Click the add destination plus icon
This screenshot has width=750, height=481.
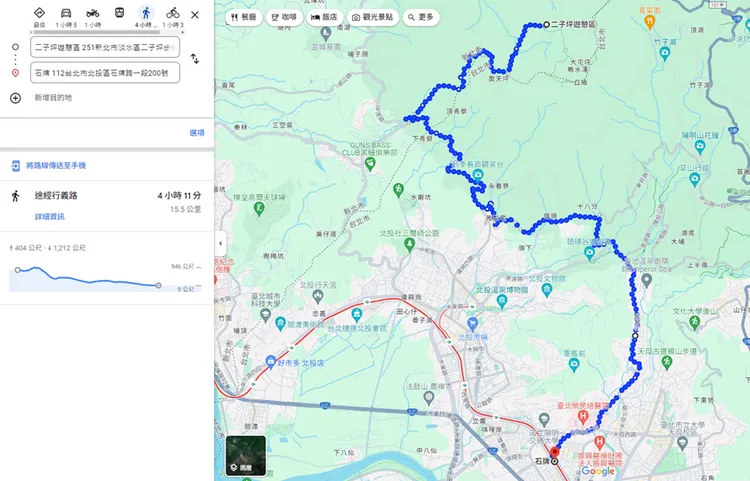click(x=15, y=98)
